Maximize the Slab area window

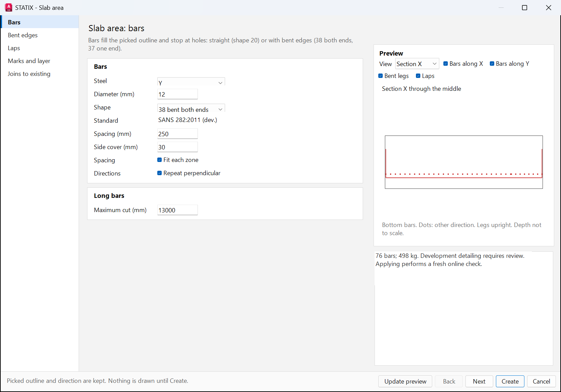coord(524,7)
